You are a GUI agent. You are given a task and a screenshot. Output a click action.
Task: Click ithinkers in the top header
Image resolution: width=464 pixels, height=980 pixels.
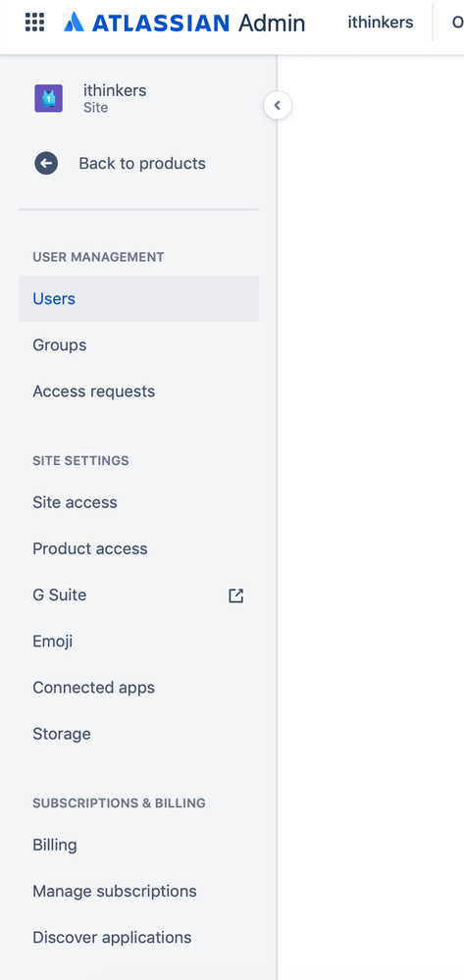click(381, 23)
